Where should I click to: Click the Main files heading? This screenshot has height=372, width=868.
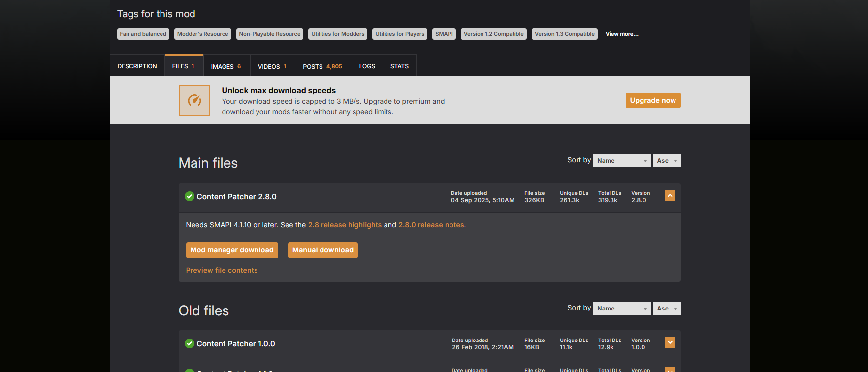pos(208,163)
